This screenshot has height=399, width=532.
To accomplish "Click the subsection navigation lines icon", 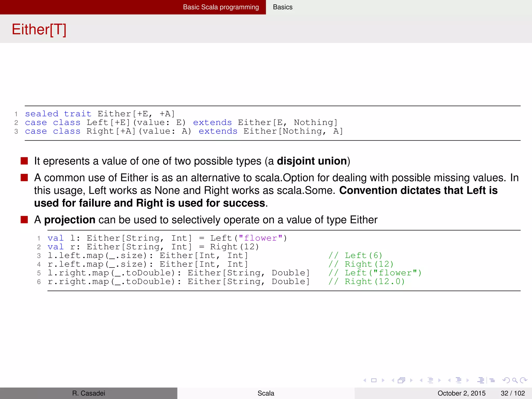I will click(x=430, y=380).
